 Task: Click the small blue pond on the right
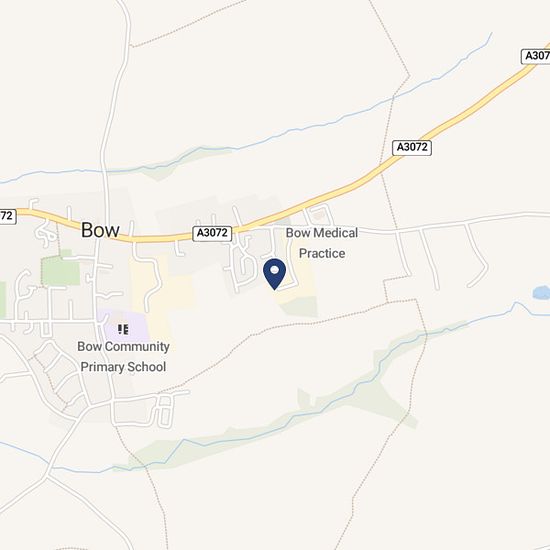pyautogui.click(x=542, y=293)
